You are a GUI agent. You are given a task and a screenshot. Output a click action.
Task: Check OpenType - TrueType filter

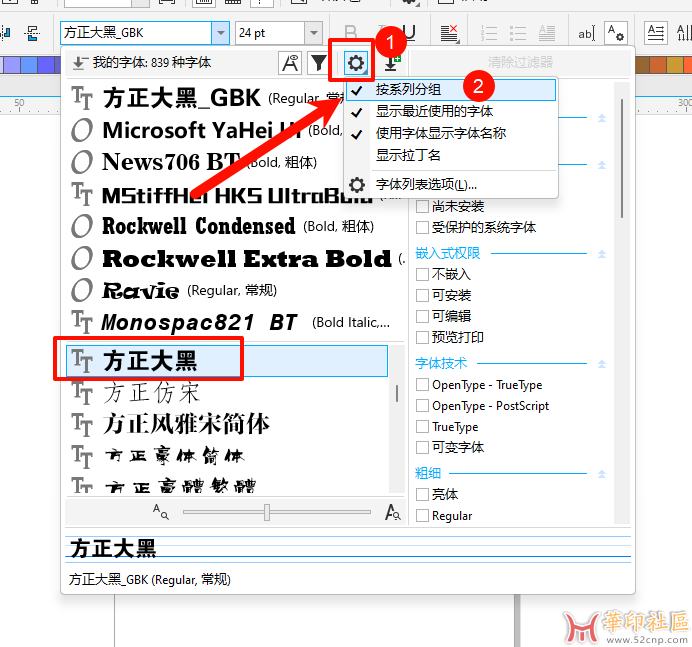(x=422, y=384)
